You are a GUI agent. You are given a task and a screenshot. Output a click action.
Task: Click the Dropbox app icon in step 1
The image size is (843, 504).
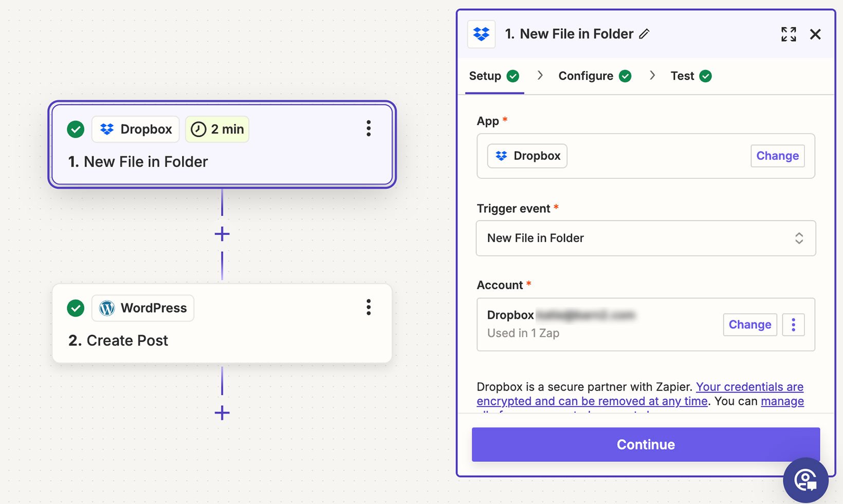point(106,129)
